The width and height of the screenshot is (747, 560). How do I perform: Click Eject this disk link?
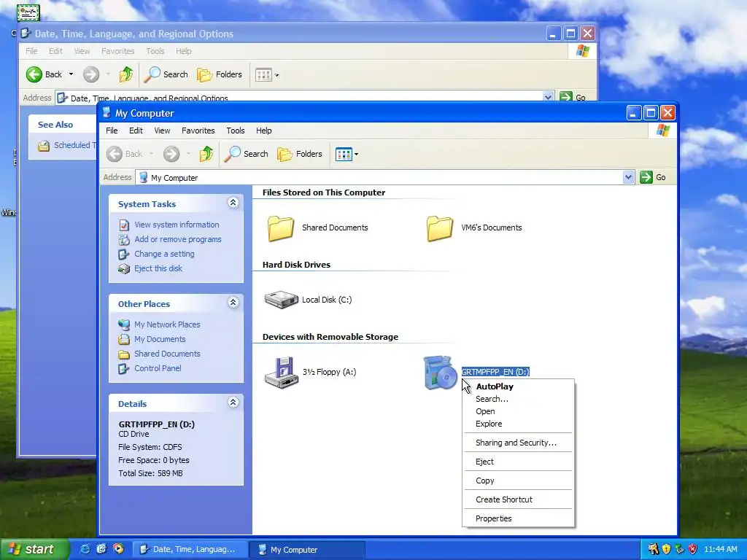click(158, 268)
